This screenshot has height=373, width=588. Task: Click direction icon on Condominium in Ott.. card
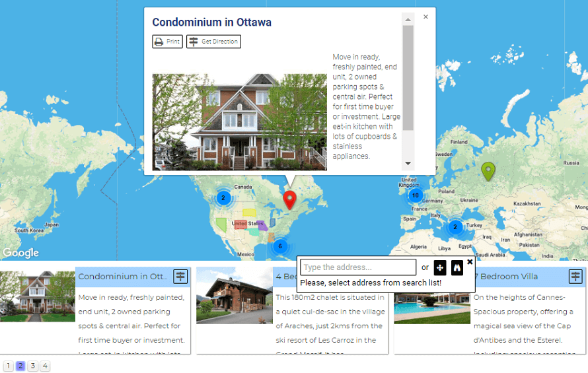180,277
